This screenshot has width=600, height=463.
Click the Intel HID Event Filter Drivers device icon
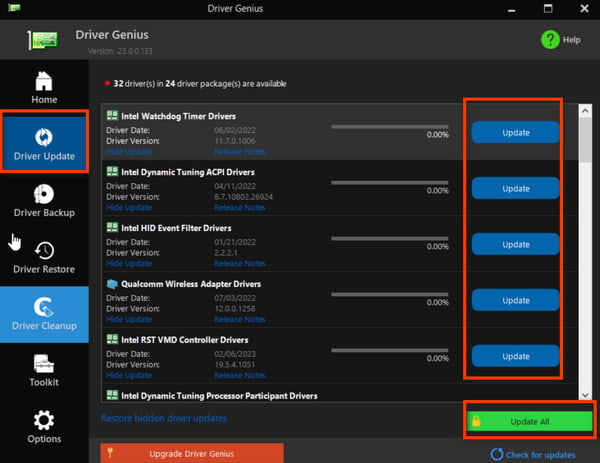112,227
